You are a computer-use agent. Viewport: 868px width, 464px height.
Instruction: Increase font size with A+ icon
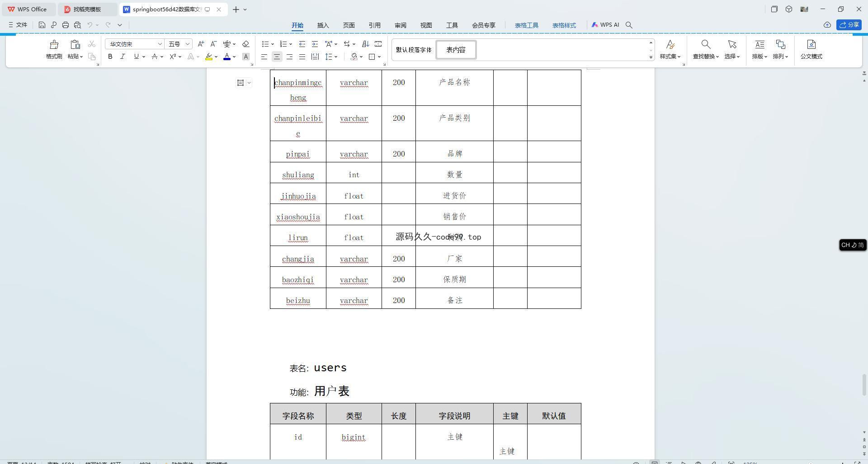(x=201, y=44)
